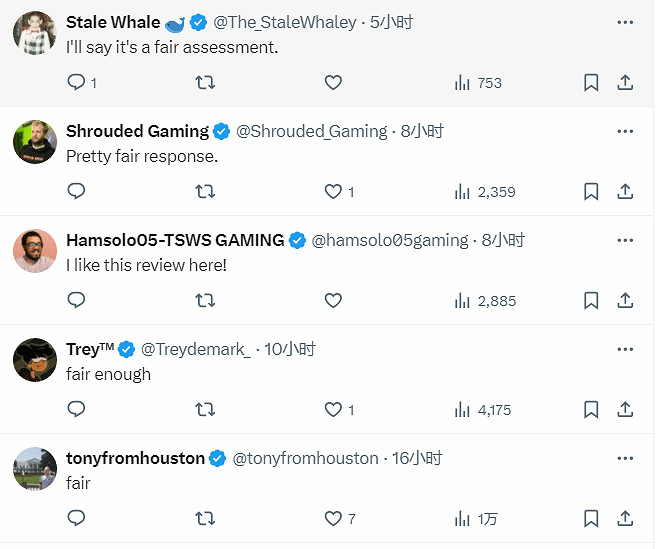The width and height of the screenshot is (656, 549).
Task: Expand more options for tonyfromhouston's tweet
Action: [x=626, y=458]
